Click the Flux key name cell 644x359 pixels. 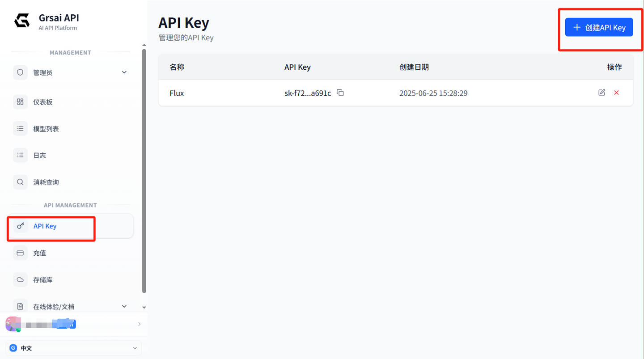[177, 93]
